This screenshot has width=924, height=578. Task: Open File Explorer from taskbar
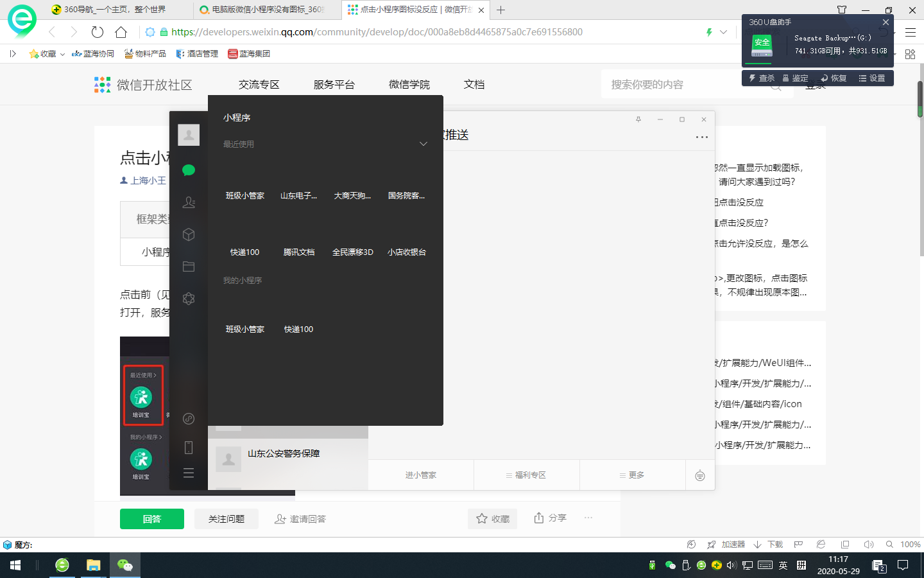[x=94, y=565]
